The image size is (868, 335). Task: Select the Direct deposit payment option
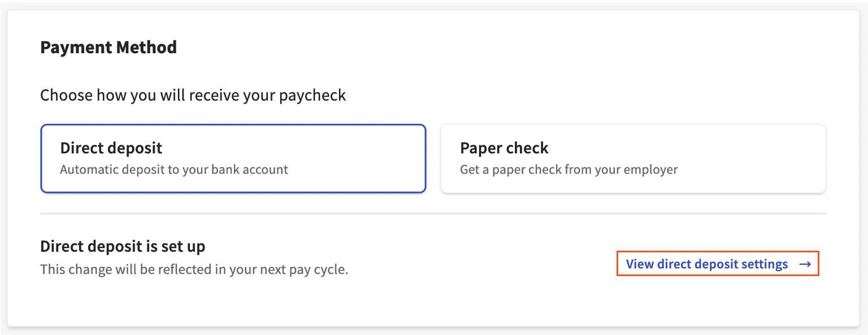pos(233,158)
